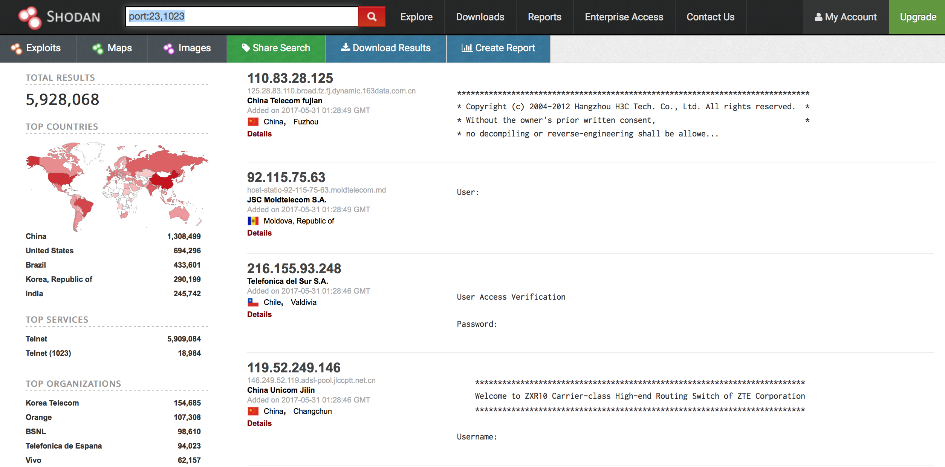Open Details for 110.83.28.125
Image resolution: width=945 pixels, height=467 pixels.
tap(259, 133)
